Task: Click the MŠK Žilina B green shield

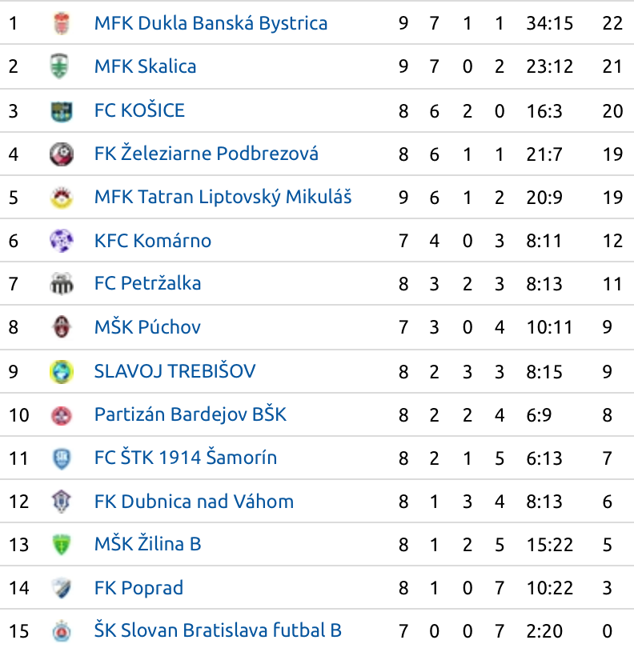Action: click(x=62, y=544)
